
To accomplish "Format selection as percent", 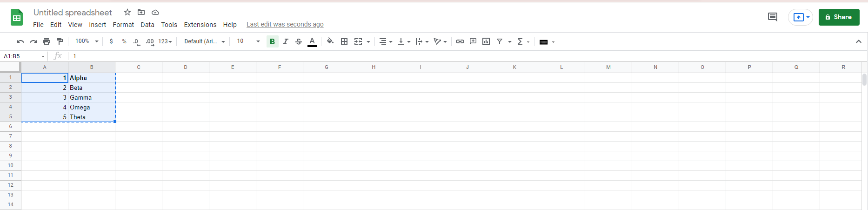I will (x=124, y=41).
